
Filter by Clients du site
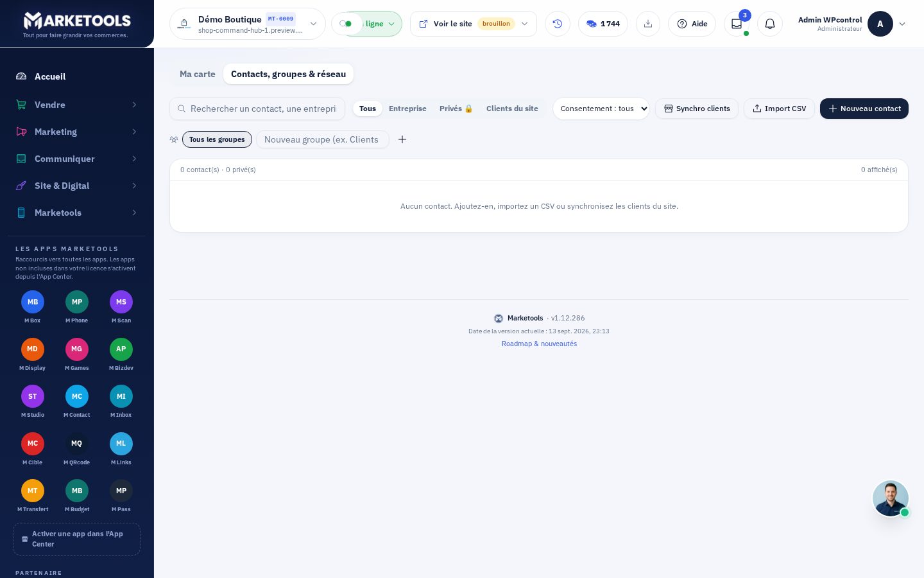tap(512, 109)
